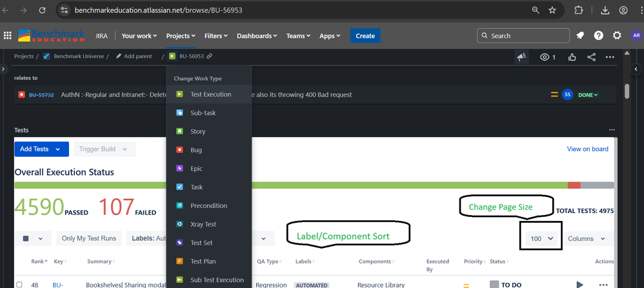This screenshot has width=644, height=288.
Task: Open the Jira app switcher grid
Action: pyautogui.click(x=7, y=36)
